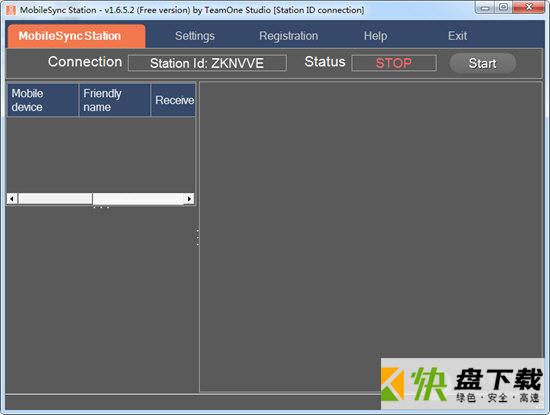Click the Friendly name column header

pyautogui.click(x=115, y=100)
